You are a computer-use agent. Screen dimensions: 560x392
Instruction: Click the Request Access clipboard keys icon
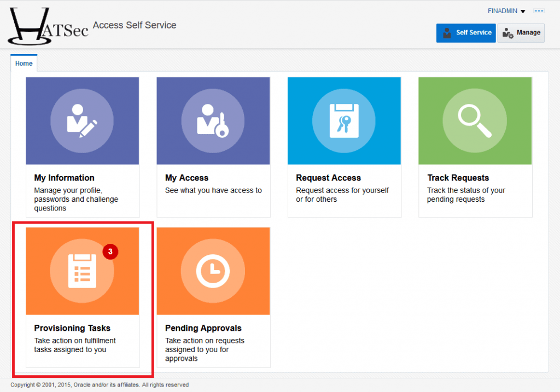343,120
